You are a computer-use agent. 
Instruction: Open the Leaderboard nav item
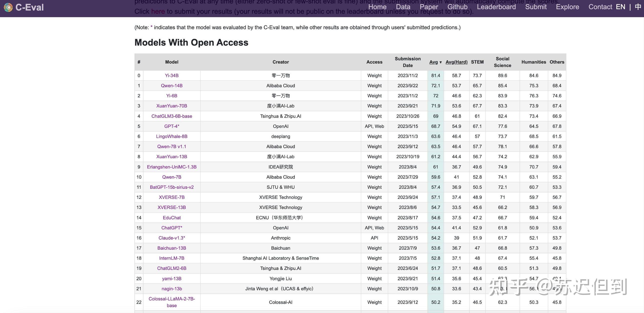[496, 7]
